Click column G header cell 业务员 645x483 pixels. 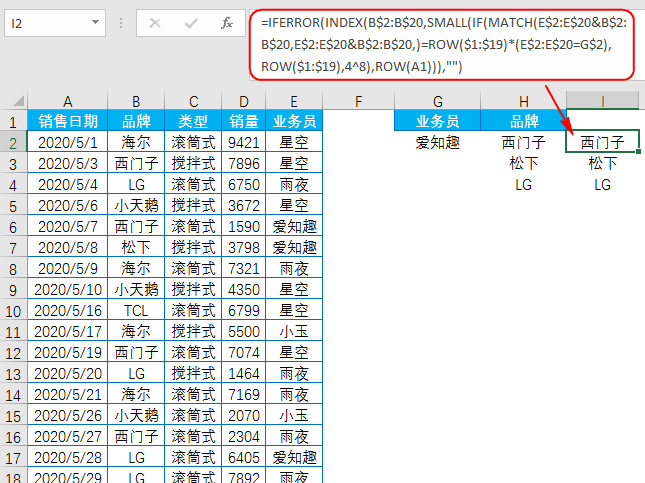coord(438,121)
